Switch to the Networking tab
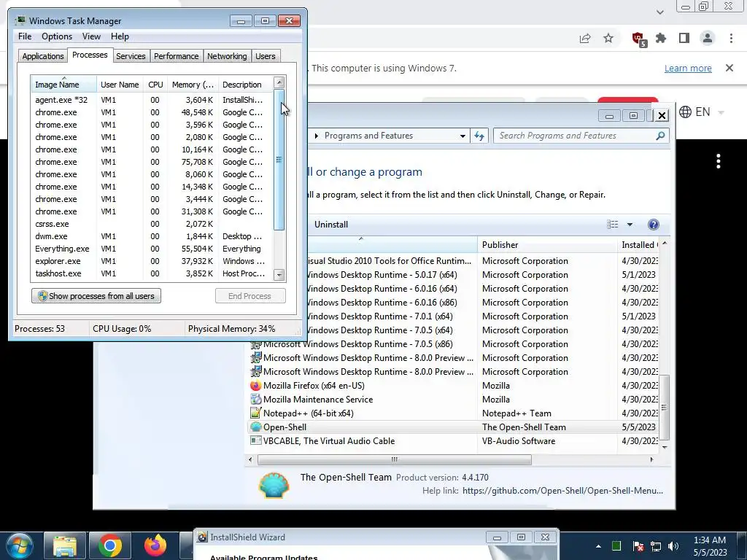This screenshot has height=560, width=747. [x=227, y=56]
